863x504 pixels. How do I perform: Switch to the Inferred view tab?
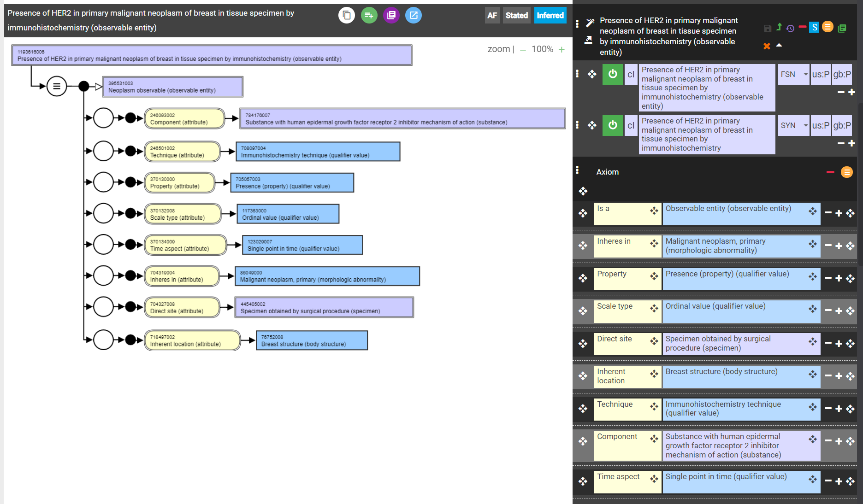coord(550,15)
